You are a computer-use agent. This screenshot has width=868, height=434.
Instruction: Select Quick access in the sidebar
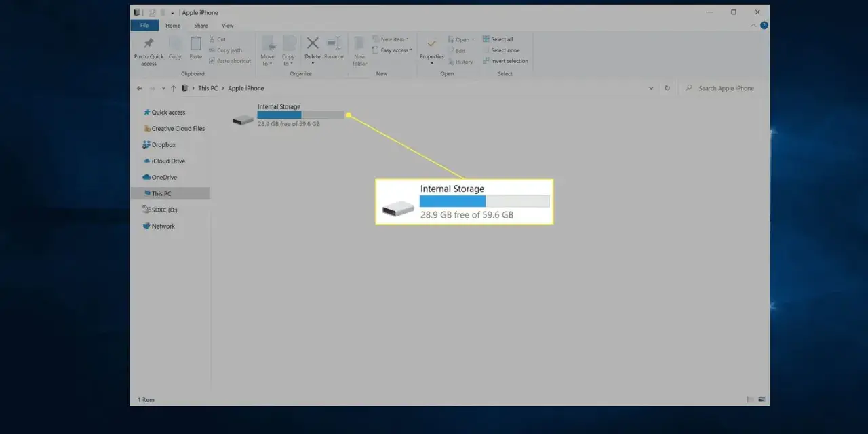point(168,113)
